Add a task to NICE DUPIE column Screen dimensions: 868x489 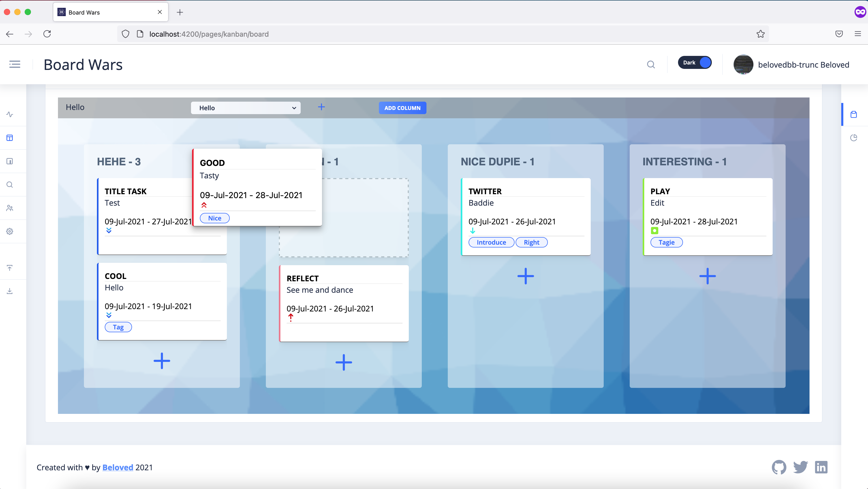coord(526,276)
